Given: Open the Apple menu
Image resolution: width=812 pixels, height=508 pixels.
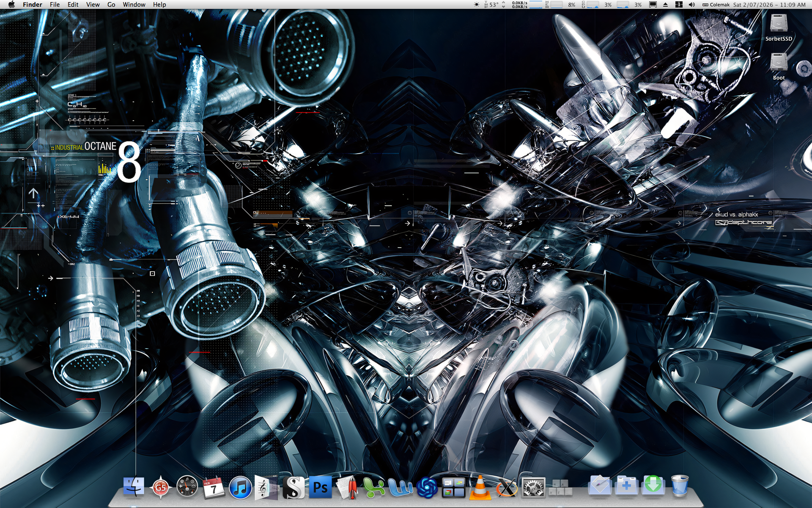Looking at the screenshot, I should point(11,5).
